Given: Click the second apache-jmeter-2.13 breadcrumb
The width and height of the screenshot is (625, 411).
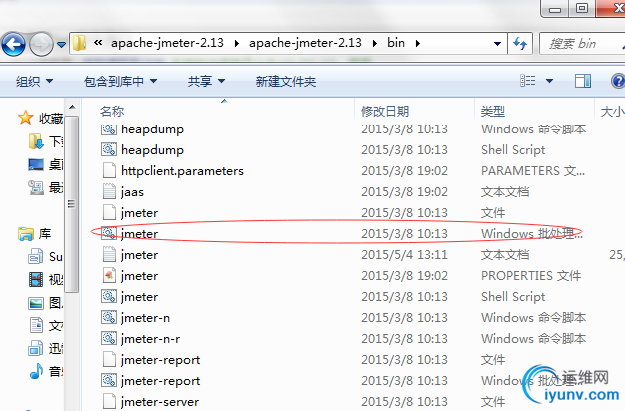Looking at the screenshot, I should 305,43.
